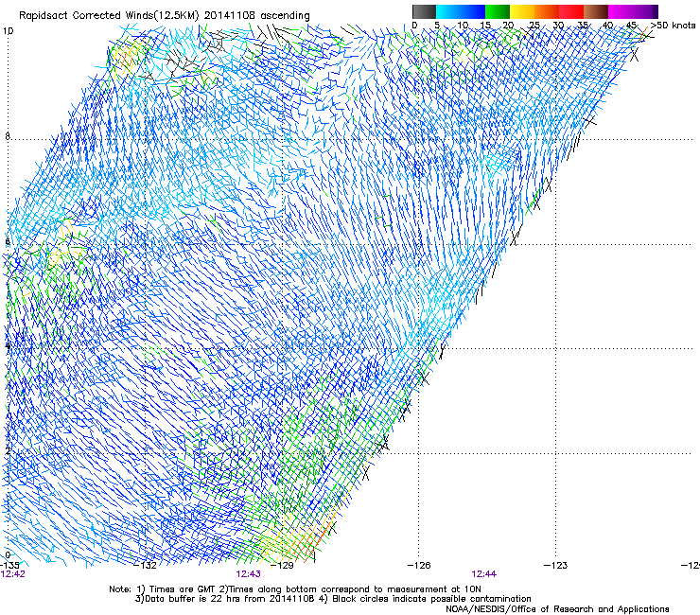Click the legend label '25'
700x615 pixels.
coord(534,26)
